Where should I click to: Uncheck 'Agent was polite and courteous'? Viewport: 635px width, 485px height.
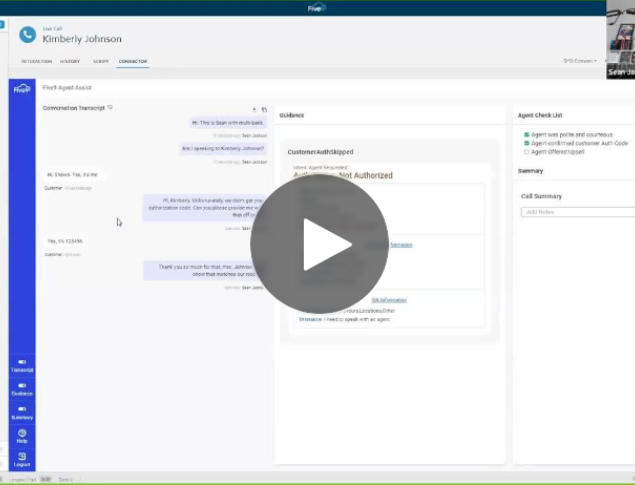(x=526, y=132)
